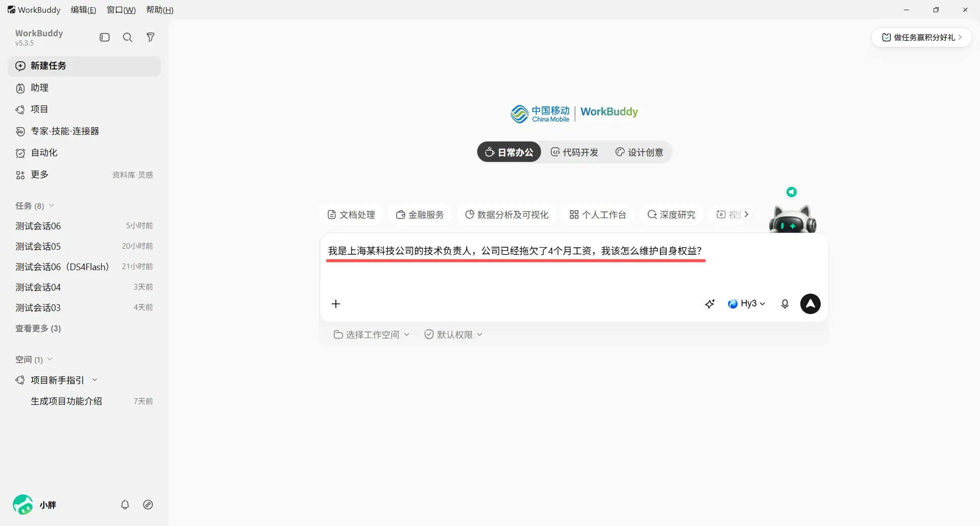Open the 编辑(E) menu
Screen dimensions: 980x526
tap(83, 10)
